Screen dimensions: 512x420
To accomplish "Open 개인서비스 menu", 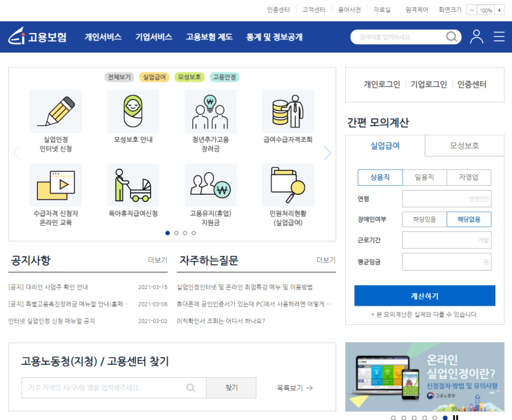I will coord(103,37).
